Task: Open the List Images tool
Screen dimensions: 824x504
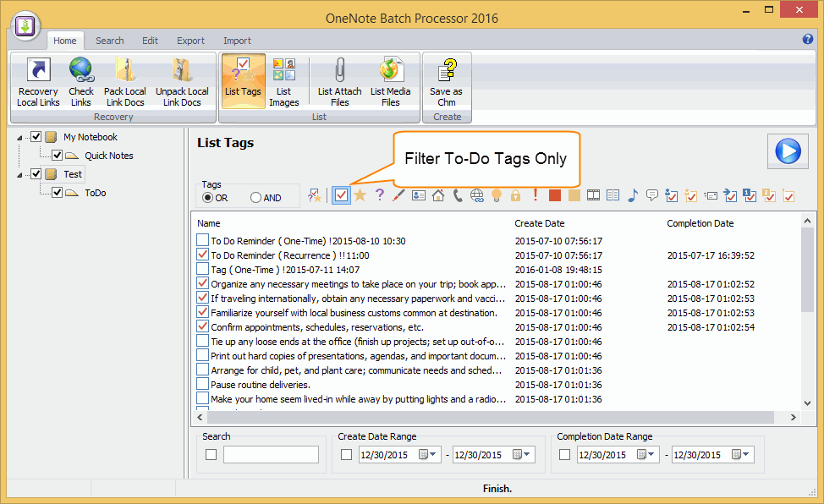Action: [283, 81]
